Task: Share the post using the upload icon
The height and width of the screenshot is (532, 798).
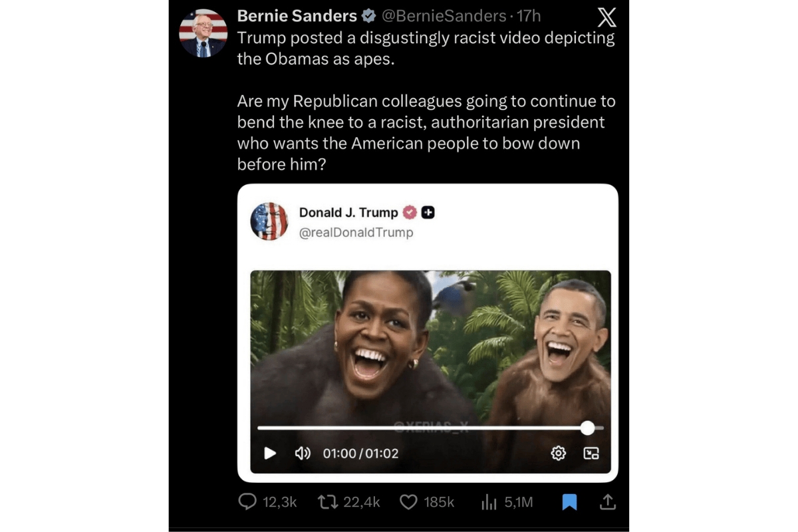Action: (607, 502)
